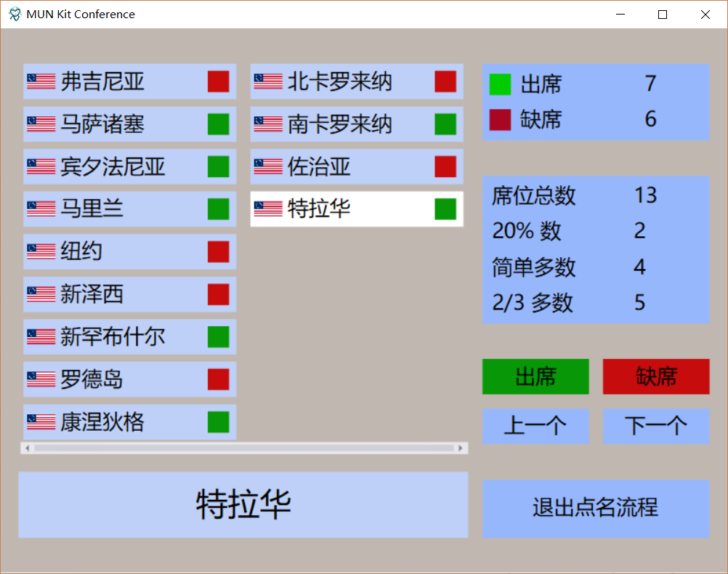Click the flag icon next to 纽约
The width and height of the screenshot is (728, 574).
tap(42, 251)
